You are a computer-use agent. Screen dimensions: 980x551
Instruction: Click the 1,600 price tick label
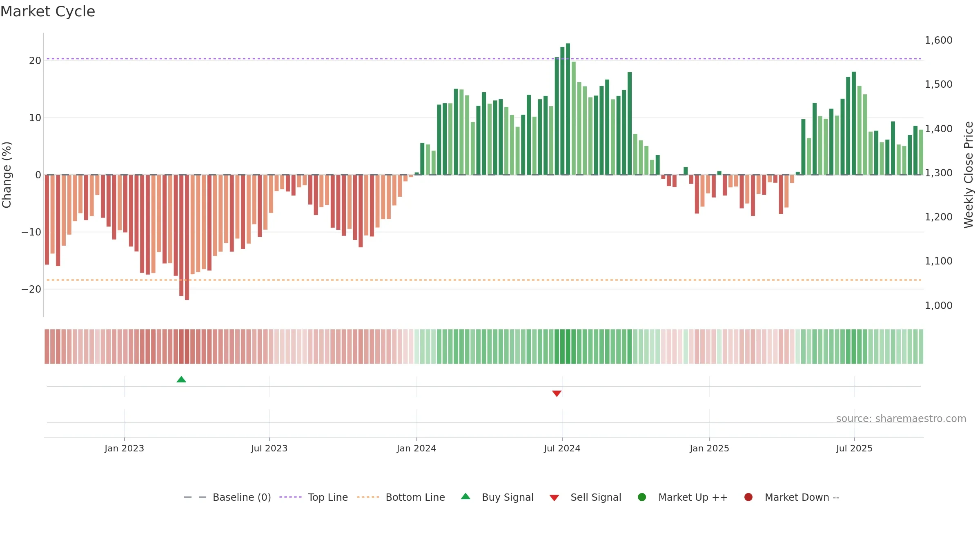click(x=938, y=40)
